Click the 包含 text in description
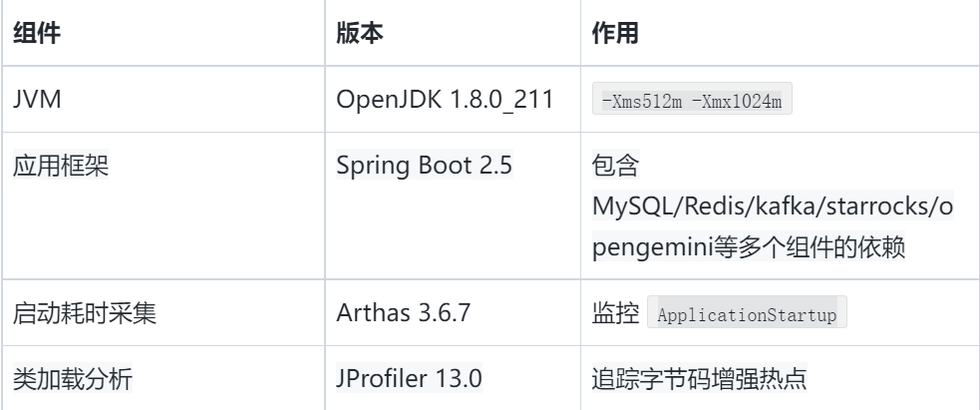980x410 pixels. click(x=616, y=166)
